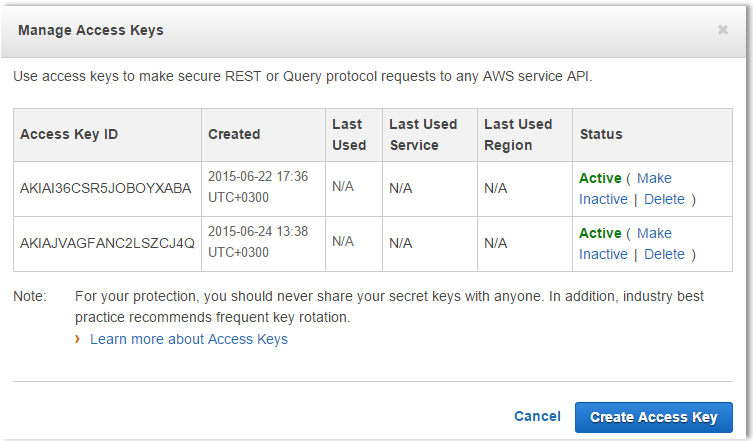Image resolution: width=753 pixels, height=441 pixels.
Task: Cancel the access keys dialog
Action: point(537,416)
